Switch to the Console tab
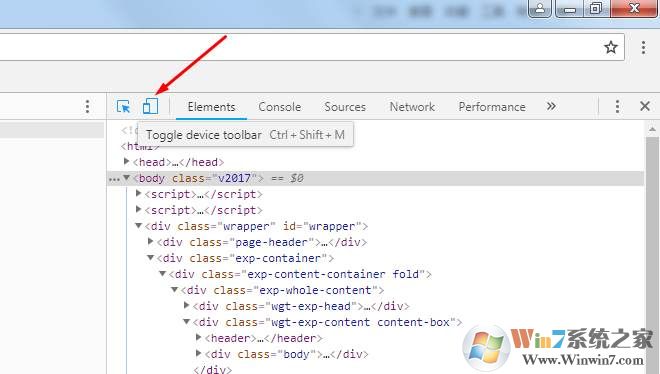Screen dimensions: 660x374 (x=279, y=107)
